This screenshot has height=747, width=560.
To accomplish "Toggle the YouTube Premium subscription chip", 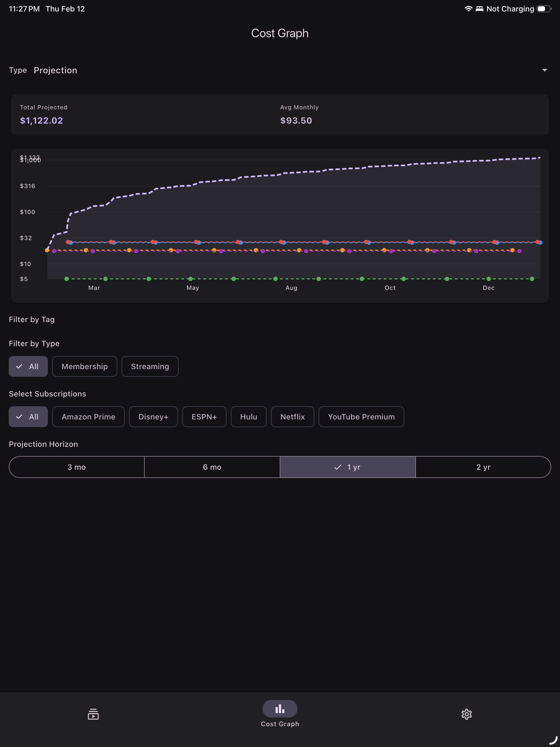I will tap(361, 417).
